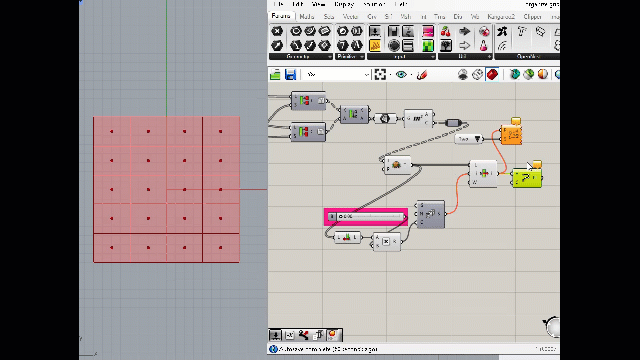Click the multiplication component on the canvas

coord(386,242)
